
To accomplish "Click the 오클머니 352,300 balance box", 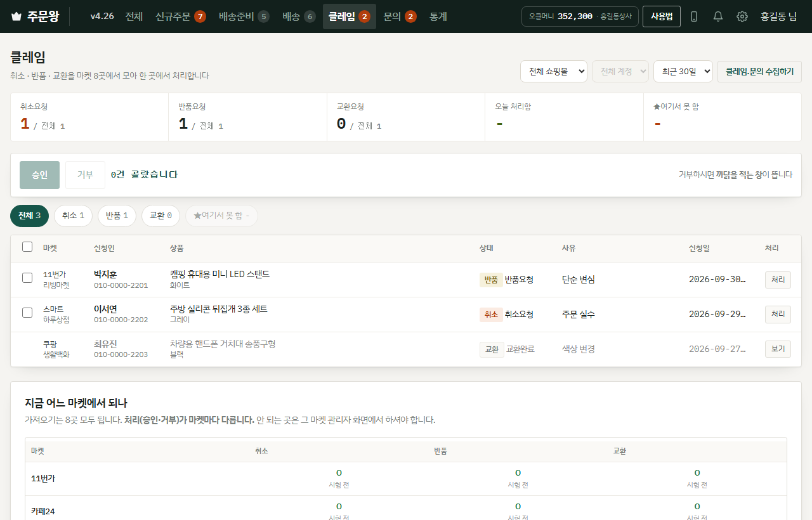I will (580, 16).
